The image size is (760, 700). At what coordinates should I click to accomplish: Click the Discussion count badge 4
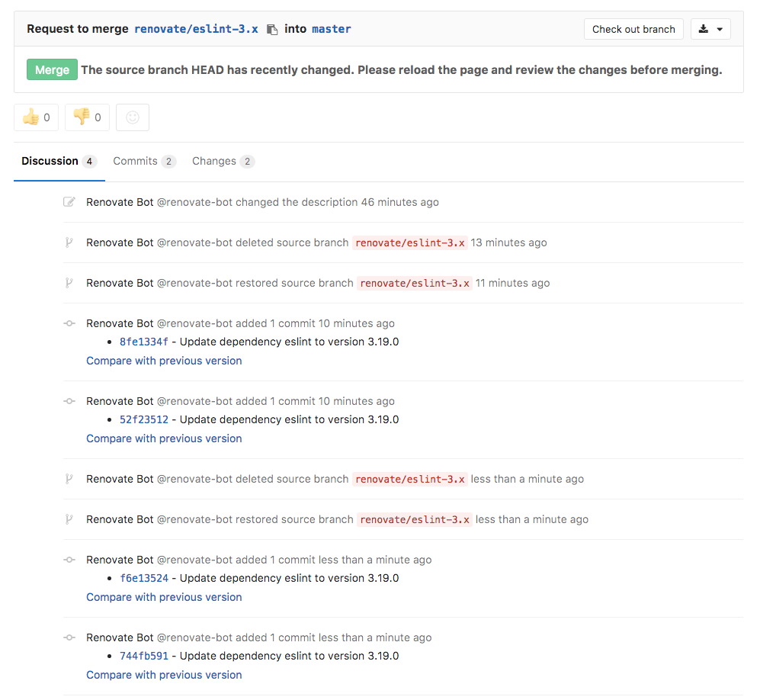(x=89, y=162)
